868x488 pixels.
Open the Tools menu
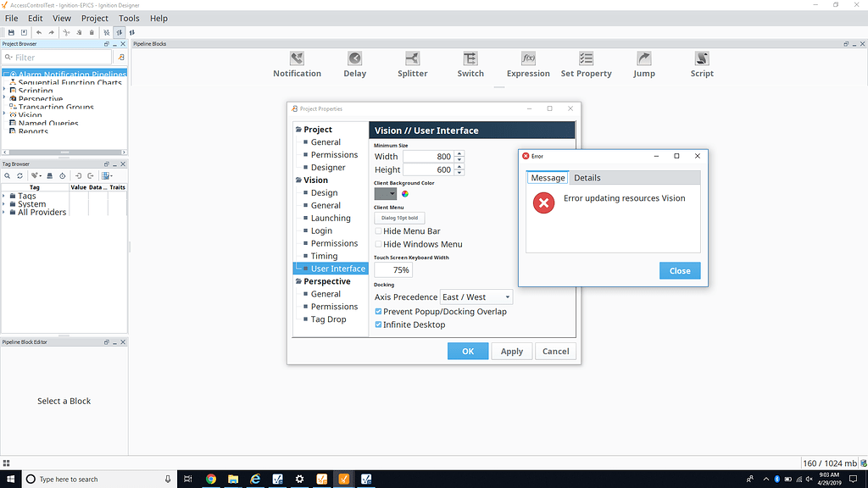point(128,18)
